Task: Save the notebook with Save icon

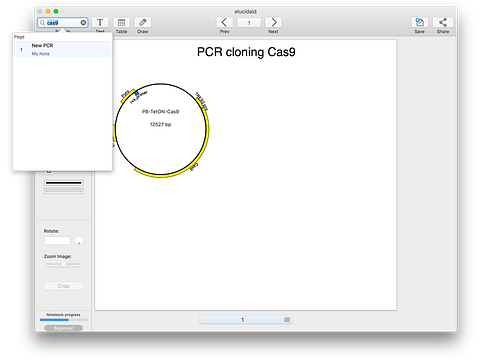Action: pos(420,23)
